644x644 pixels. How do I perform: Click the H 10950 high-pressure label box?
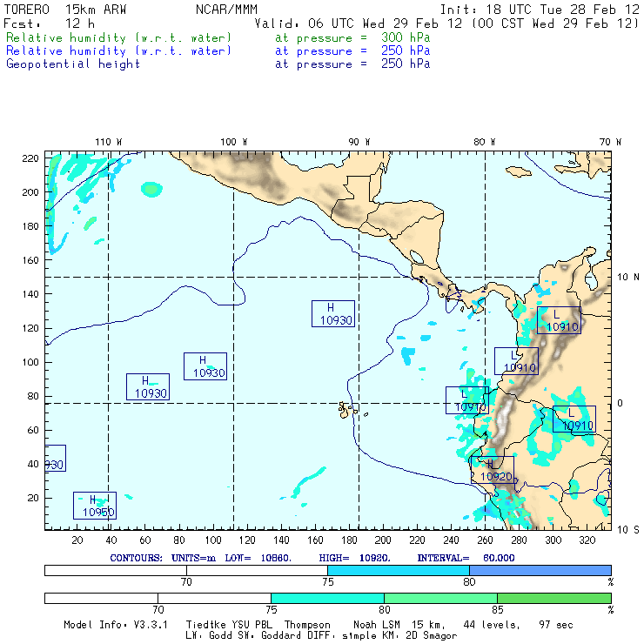[95, 506]
